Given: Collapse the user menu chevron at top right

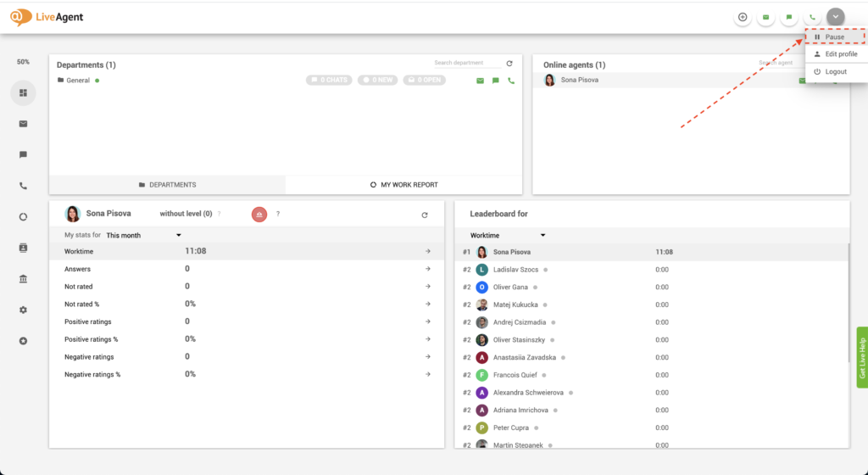Looking at the screenshot, I should [836, 17].
